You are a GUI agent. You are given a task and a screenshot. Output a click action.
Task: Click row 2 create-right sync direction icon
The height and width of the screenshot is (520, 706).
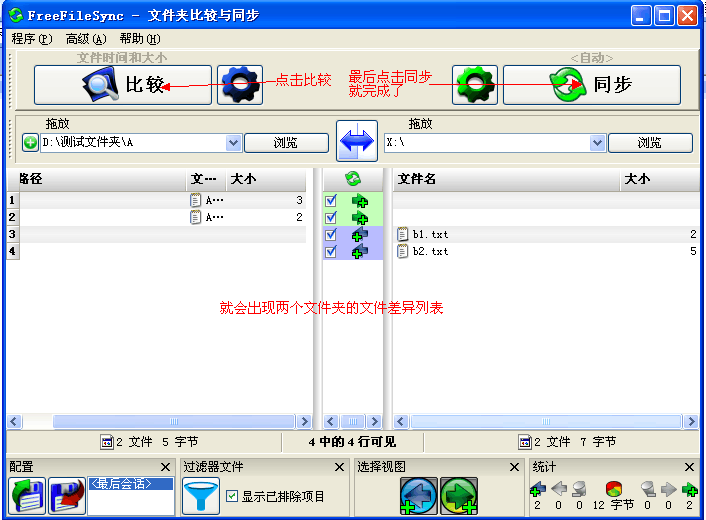coord(360,218)
